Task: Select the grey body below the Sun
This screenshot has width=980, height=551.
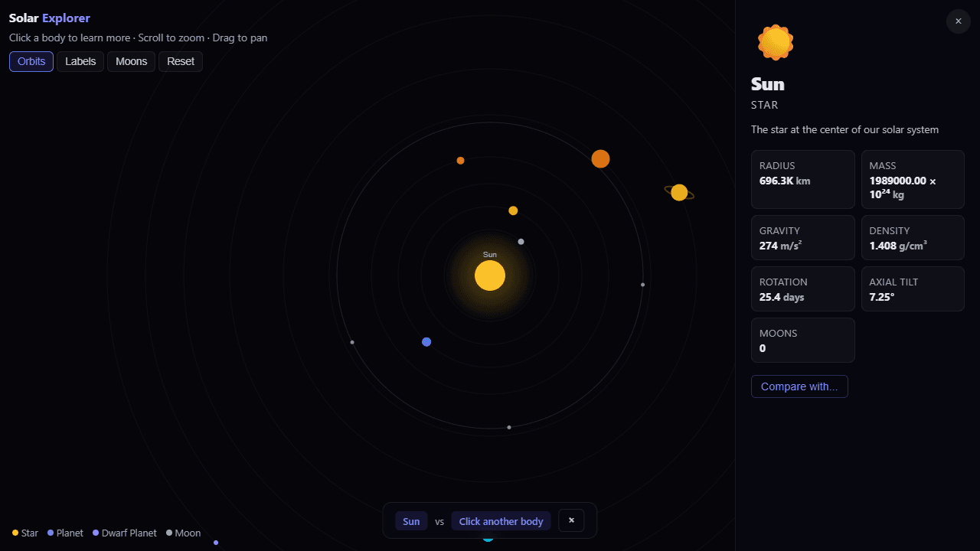Action: (509, 427)
